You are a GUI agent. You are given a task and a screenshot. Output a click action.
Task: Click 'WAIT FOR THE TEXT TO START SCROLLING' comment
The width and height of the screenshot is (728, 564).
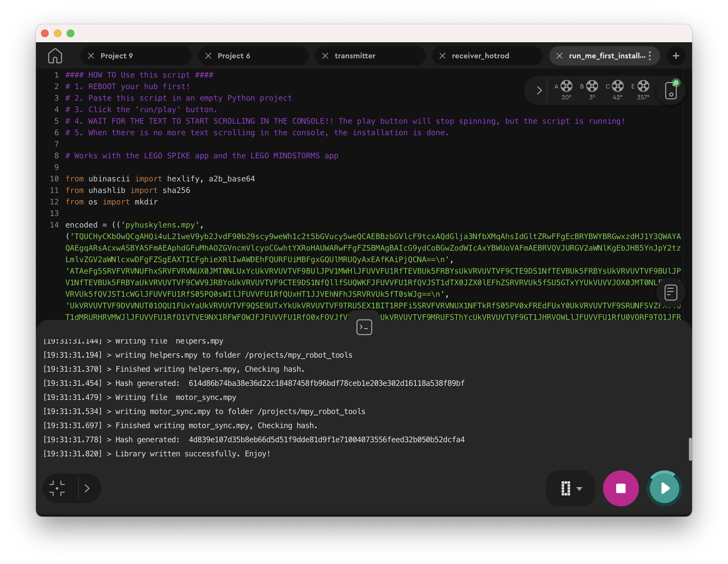point(345,121)
